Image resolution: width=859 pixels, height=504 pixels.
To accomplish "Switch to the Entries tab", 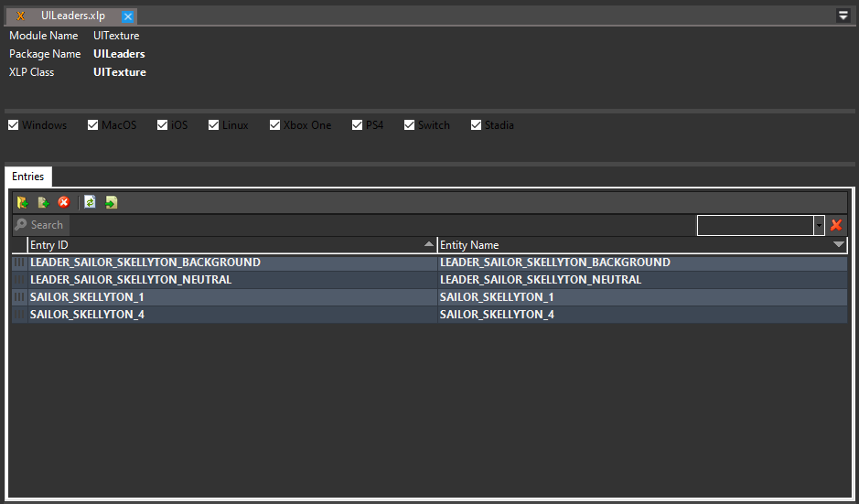I will [27, 177].
